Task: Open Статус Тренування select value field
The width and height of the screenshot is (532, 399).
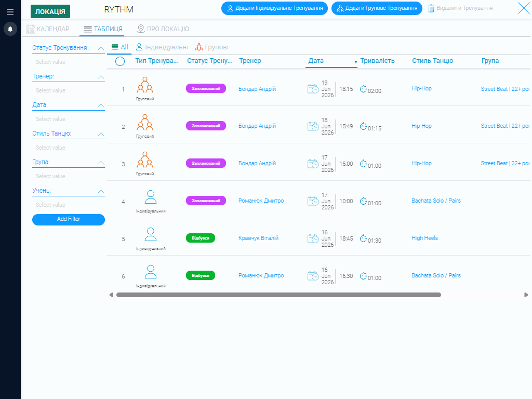Action: [x=69, y=62]
